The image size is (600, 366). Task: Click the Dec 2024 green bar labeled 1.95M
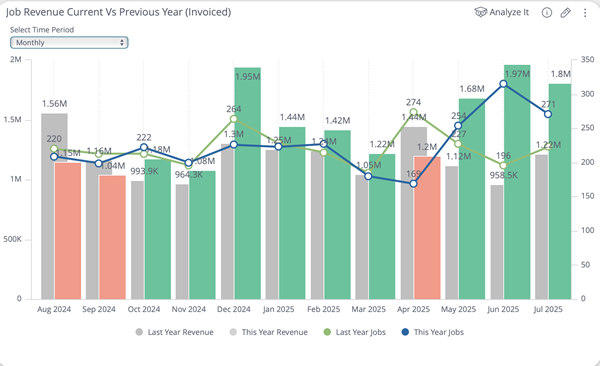(248, 183)
